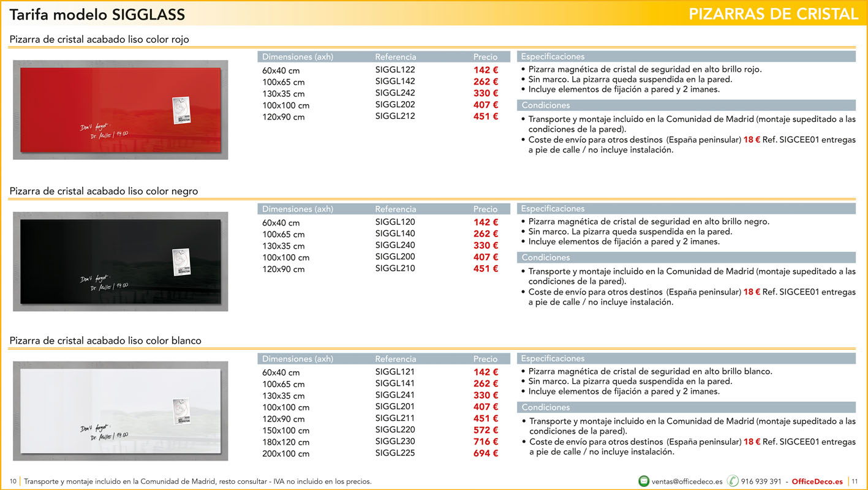Click heading 'Pizarra de cristal acabado liso color negro'
Screen dimensions: 868x490
[x=104, y=191]
